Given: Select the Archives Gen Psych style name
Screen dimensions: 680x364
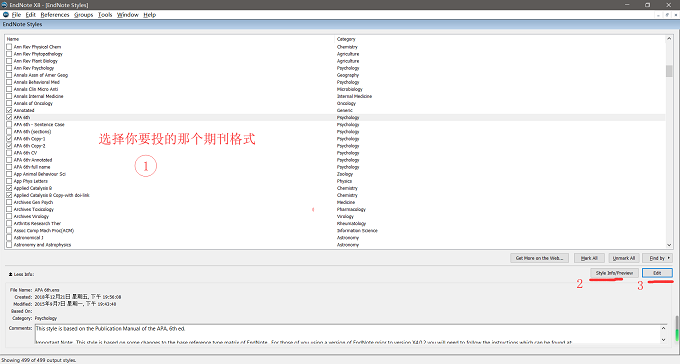Looking at the screenshot, I should coord(33,202).
